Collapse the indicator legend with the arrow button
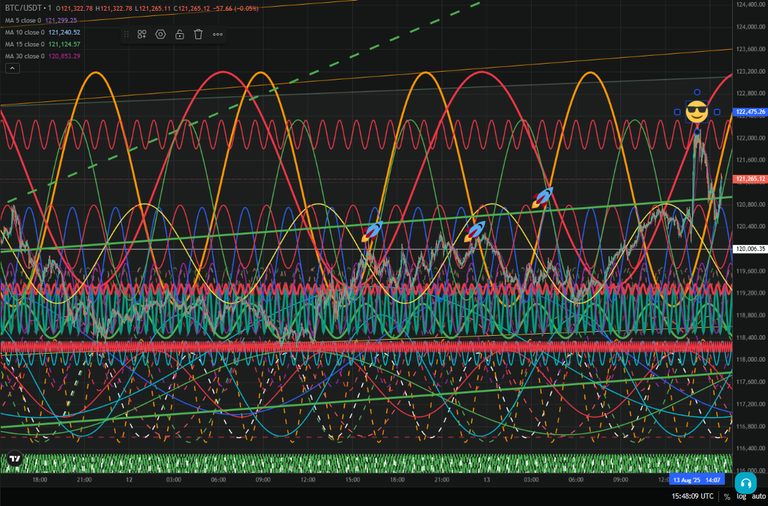 12,69
